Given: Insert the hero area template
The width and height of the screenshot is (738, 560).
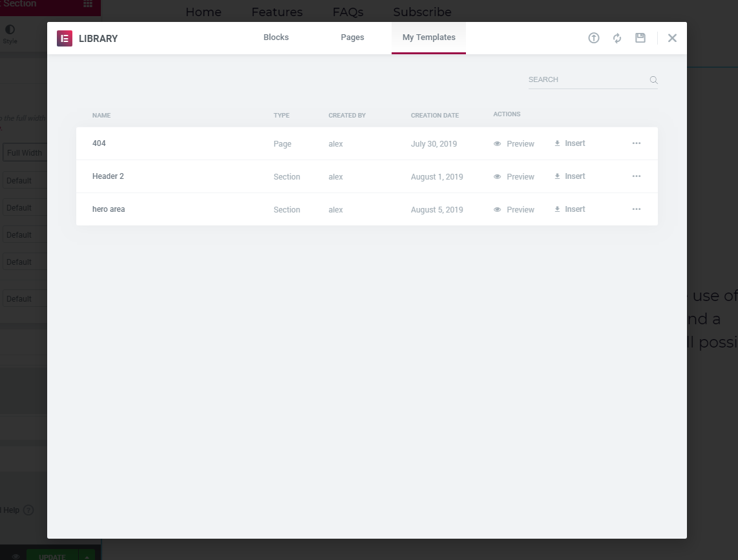Looking at the screenshot, I should (x=570, y=209).
